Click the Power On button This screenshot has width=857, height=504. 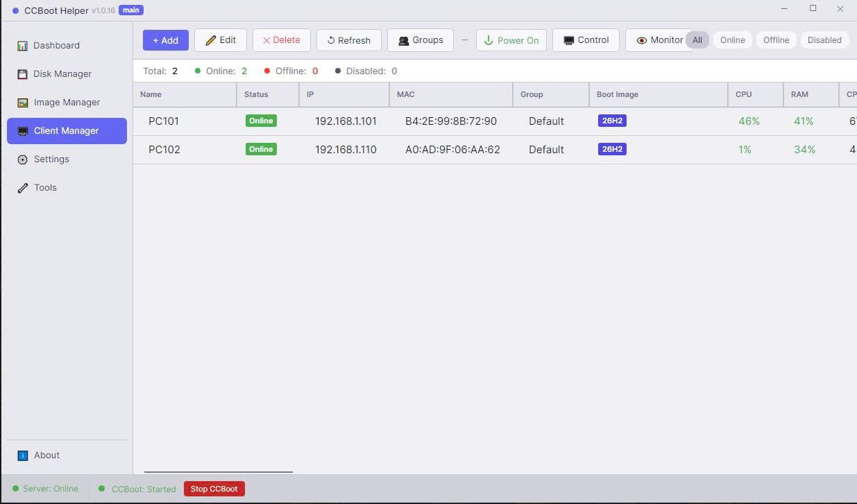coord(511,40)
